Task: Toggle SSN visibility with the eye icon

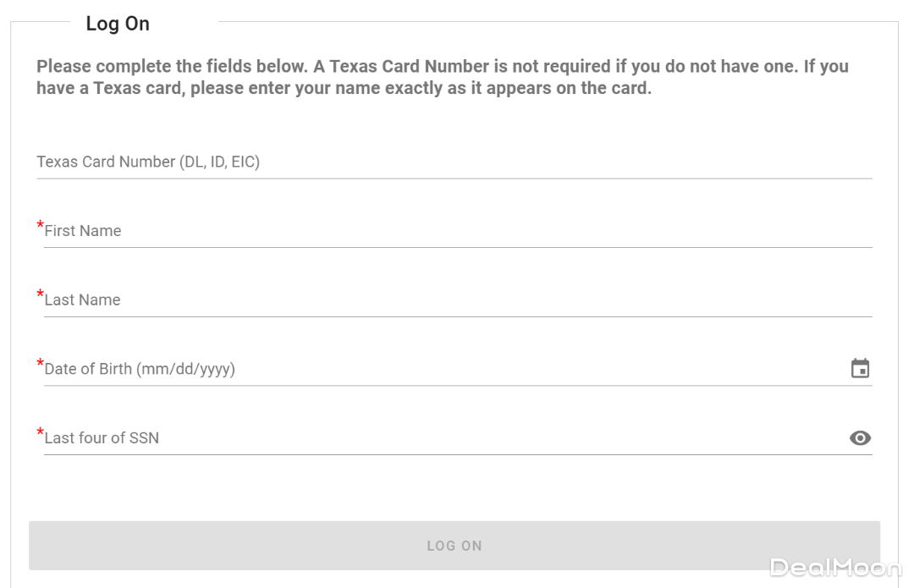Action: 860,437
